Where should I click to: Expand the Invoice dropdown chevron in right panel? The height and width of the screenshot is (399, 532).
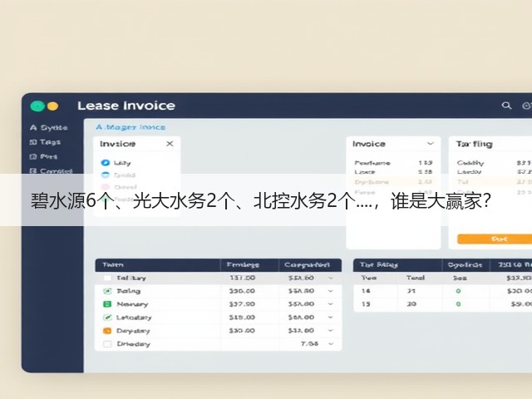click(431, 144)
